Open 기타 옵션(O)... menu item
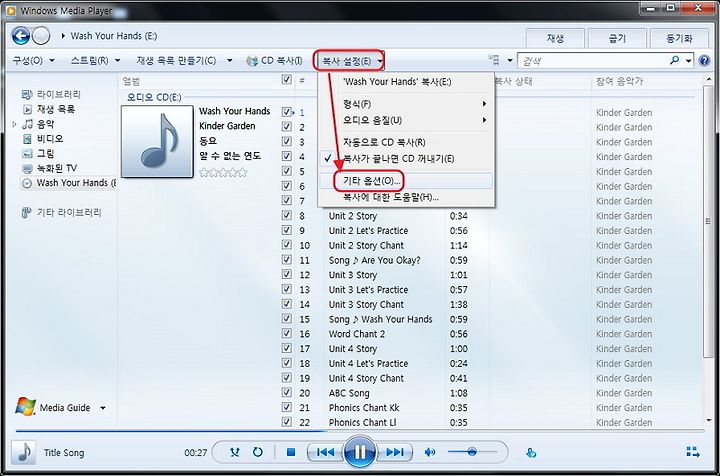The width and height of the screenshot is (720, 476). (406, 181)
